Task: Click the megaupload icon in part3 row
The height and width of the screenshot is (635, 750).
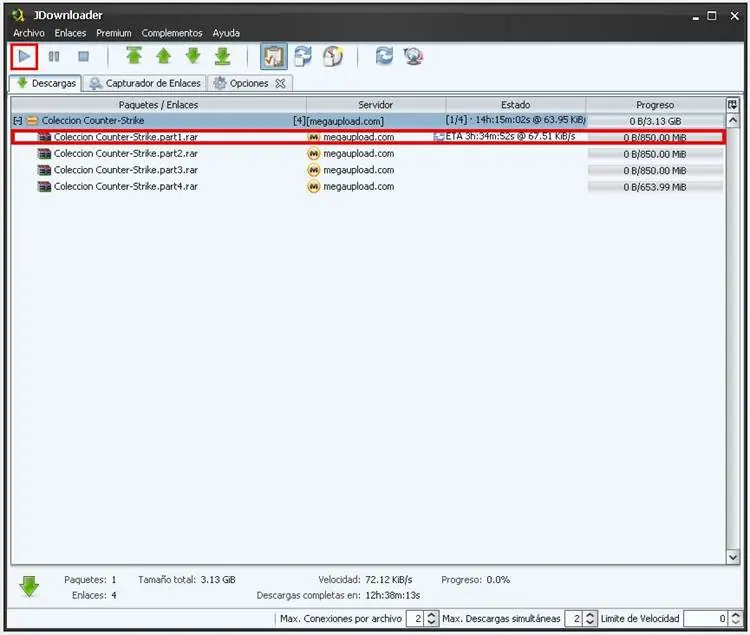Action: 313,170
